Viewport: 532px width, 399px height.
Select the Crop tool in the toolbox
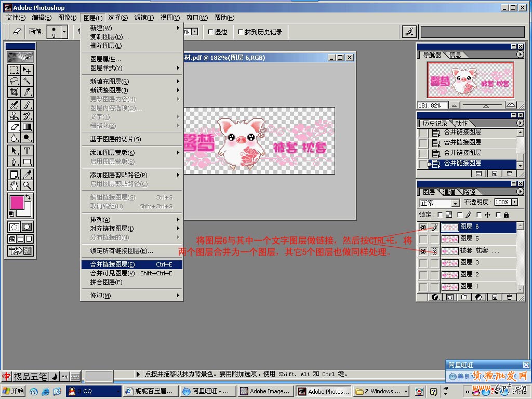[14, 92]
